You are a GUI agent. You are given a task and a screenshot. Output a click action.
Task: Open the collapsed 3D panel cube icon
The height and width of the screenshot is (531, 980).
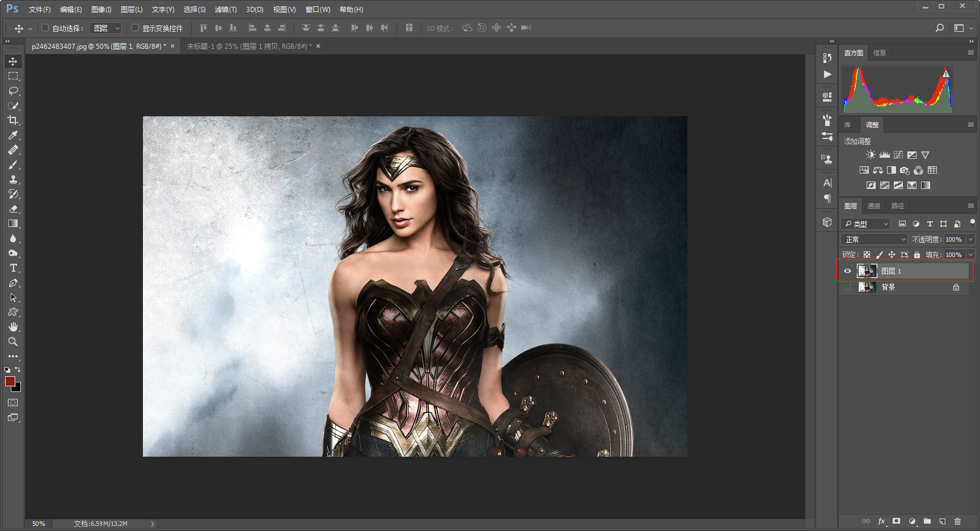tap(827, 222)
